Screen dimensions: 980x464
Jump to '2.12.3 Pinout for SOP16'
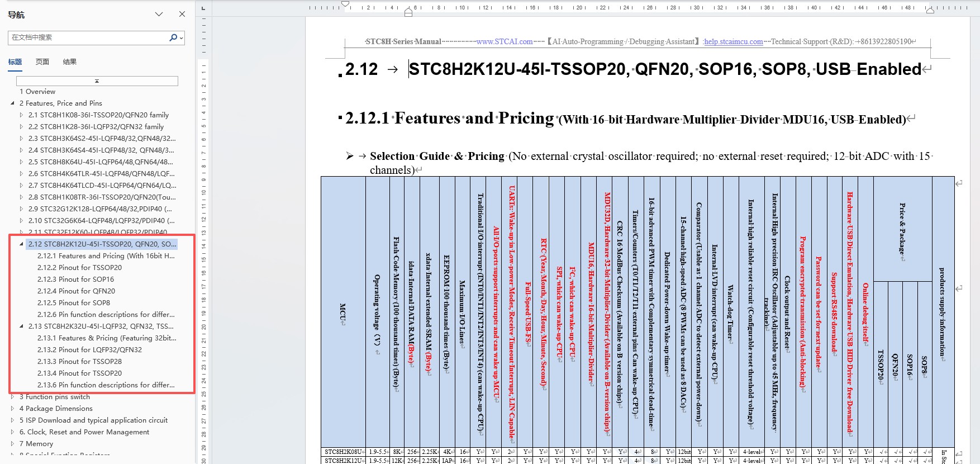tap(76, 280)
